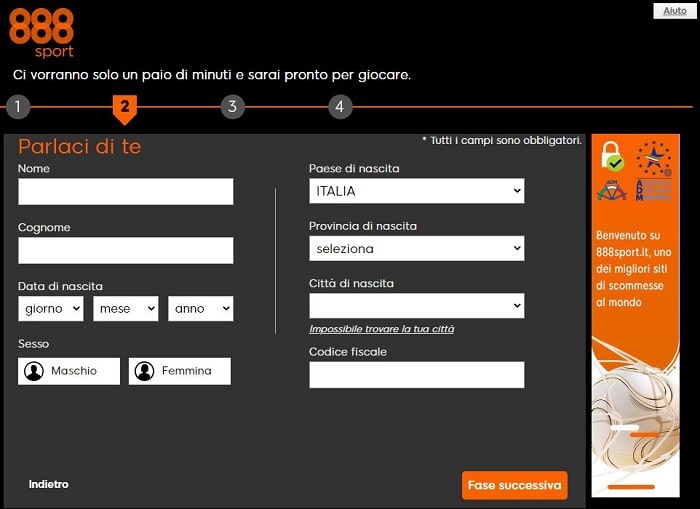Click the active step 2 marker
700x509 pixels.
[x=125, y=109]
